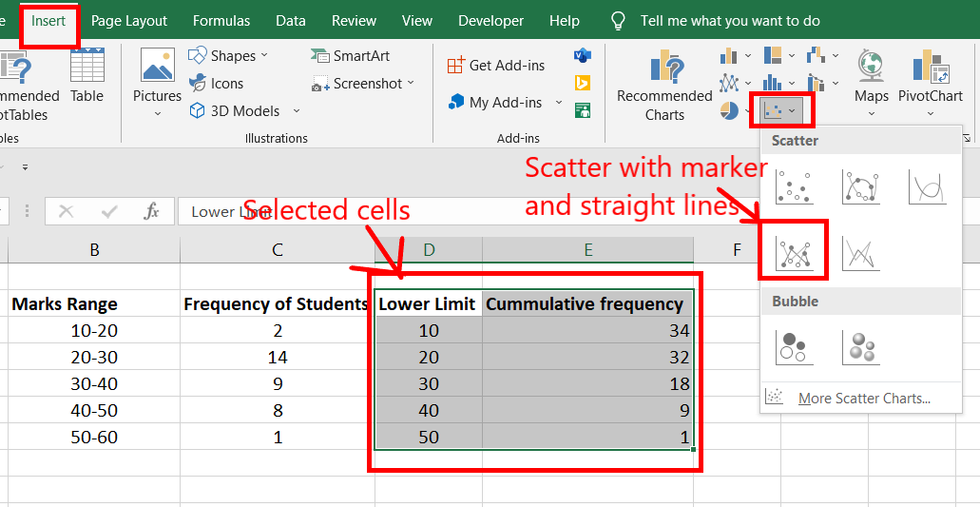Click inside the formula bar text
980x507 pixels.
[469, 212]
